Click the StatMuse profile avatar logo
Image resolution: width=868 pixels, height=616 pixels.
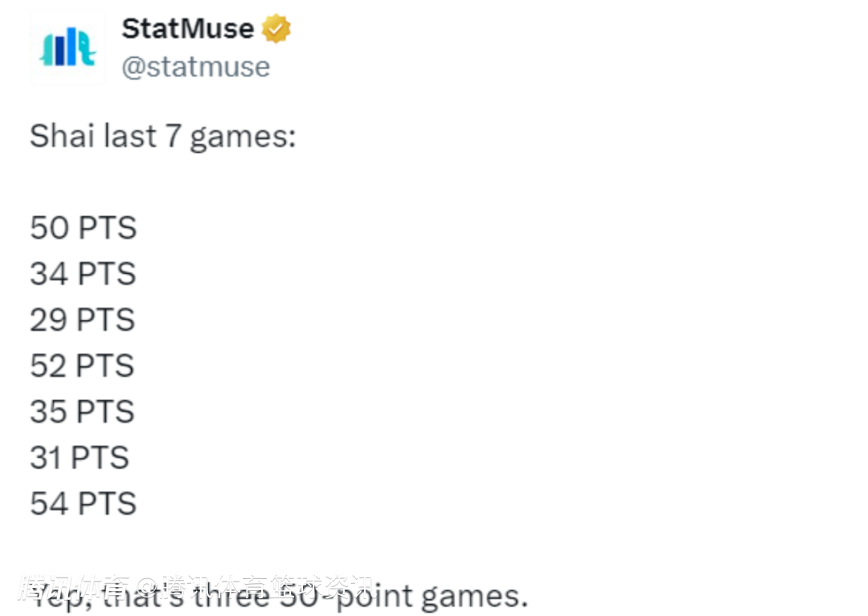[68, 47]
